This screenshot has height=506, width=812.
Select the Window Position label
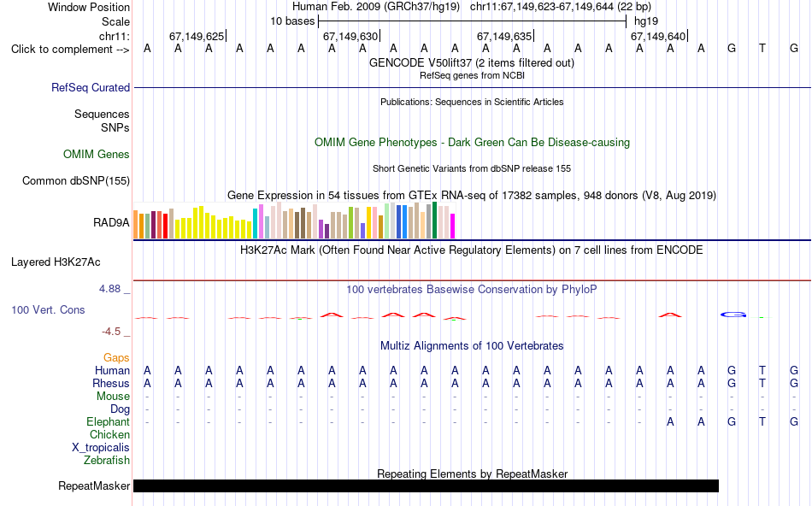click(89, 7)
